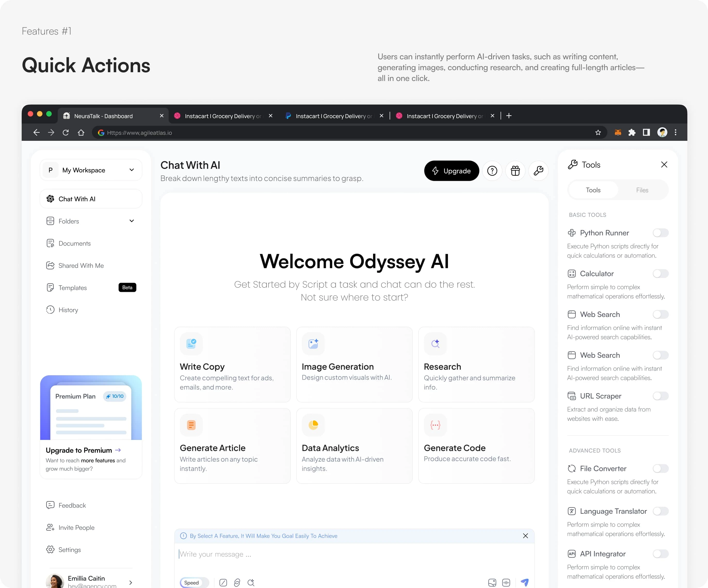The image size is (708, 588).
Task: Select the Files tab in panel
Action: (642, 190)
